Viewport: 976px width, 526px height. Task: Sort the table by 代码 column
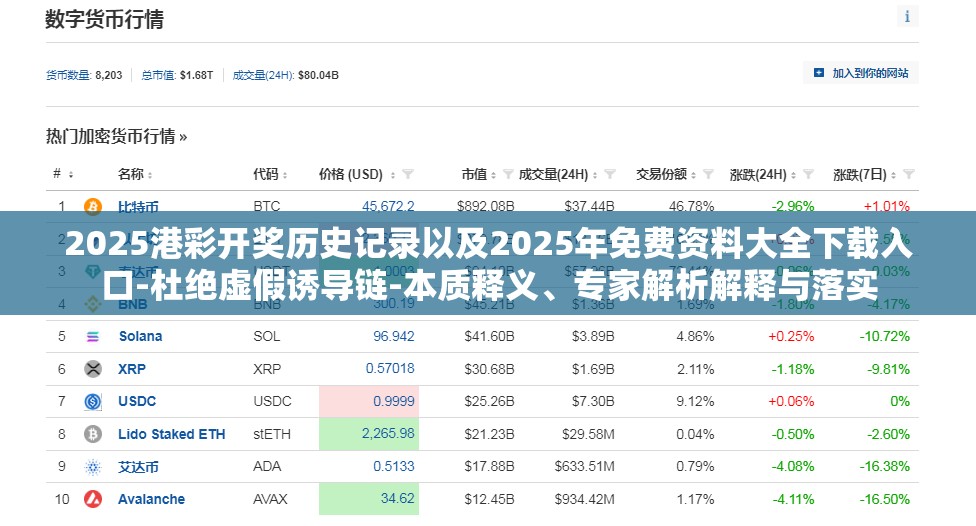coord(270,174)
